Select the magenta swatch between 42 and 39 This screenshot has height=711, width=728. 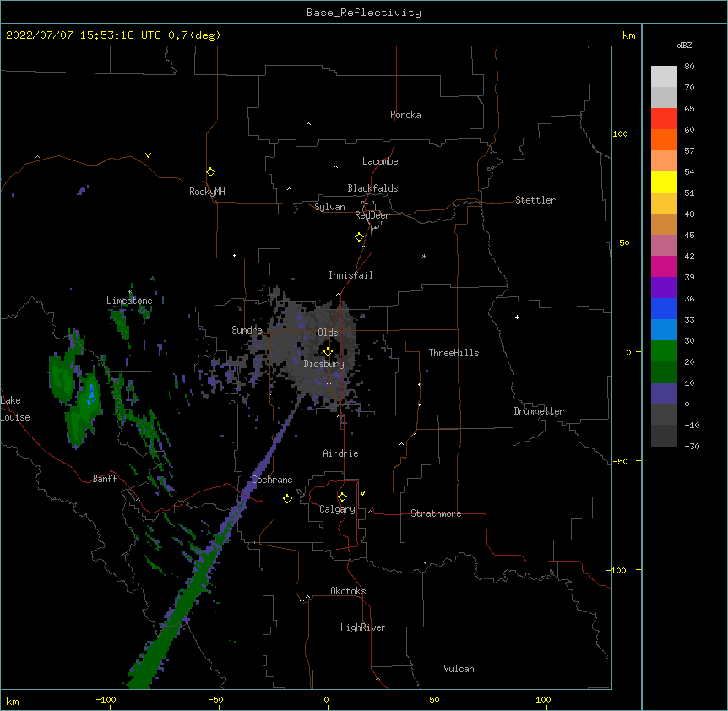coord(664,266)
